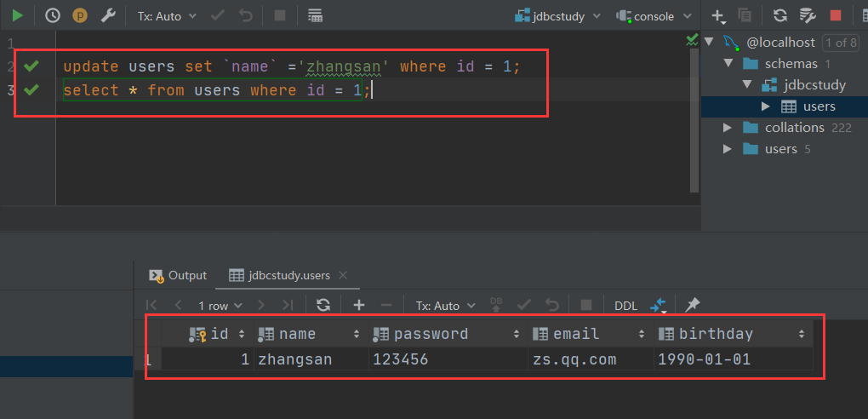Click in the select statement line

click(x=217, y=89)
